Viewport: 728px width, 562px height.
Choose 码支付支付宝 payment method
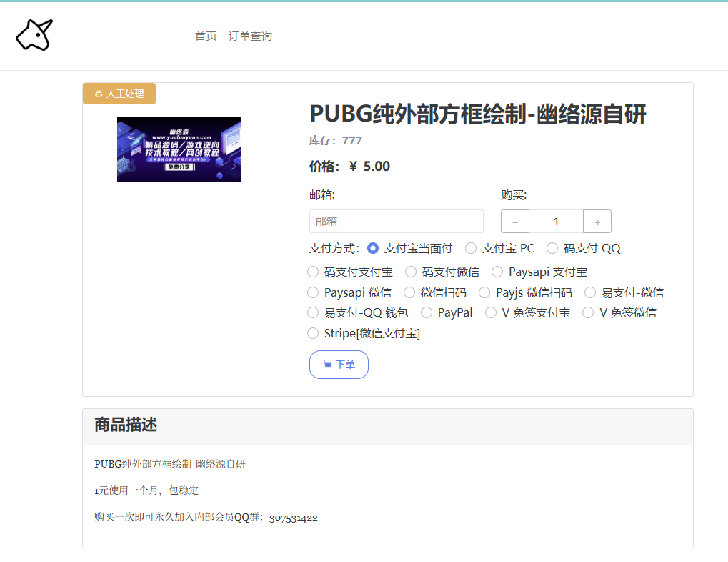pos(313,272)
